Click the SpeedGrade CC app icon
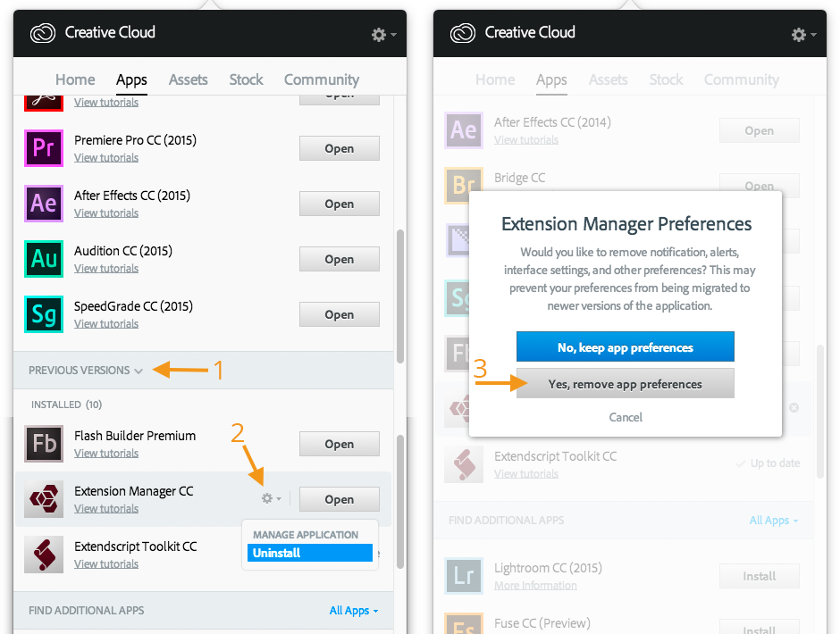Viewport: 840px width, 634px height. click(44, 314)
